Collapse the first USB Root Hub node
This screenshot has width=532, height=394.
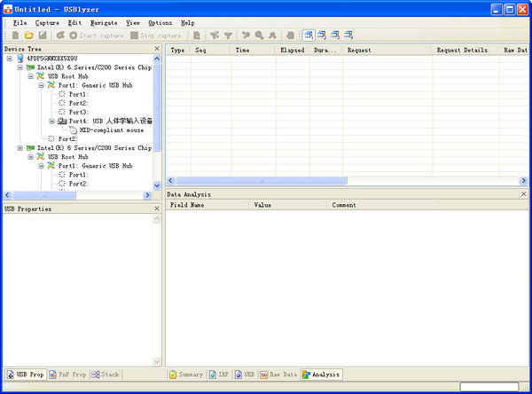[x=30, y=76]
